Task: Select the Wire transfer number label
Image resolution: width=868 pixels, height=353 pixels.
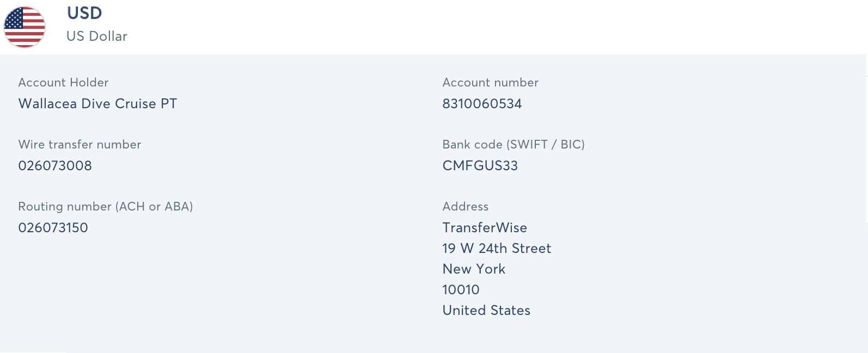Action: (80, 145)
